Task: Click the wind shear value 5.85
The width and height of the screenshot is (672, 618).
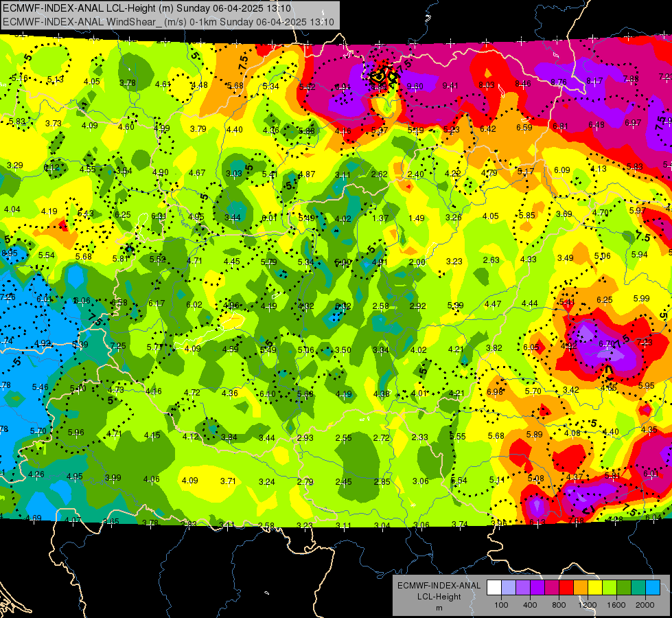Action: (x=526, y=216)
